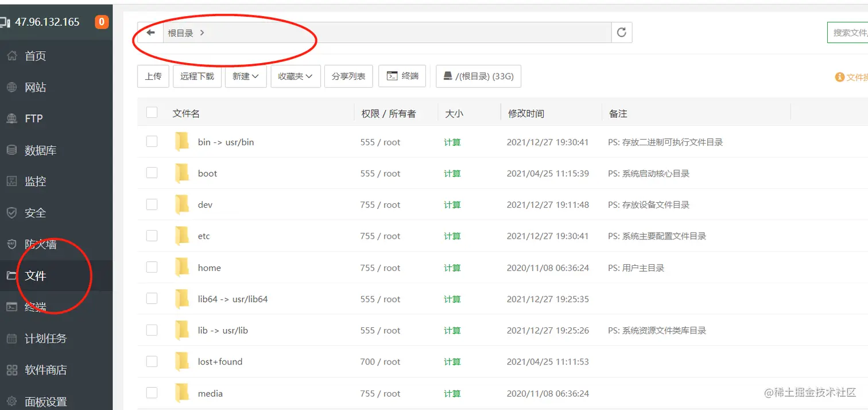This screenshot has width=868, height=410.
Task: Click the back arrow in path bar
Action: pos(150,33)
